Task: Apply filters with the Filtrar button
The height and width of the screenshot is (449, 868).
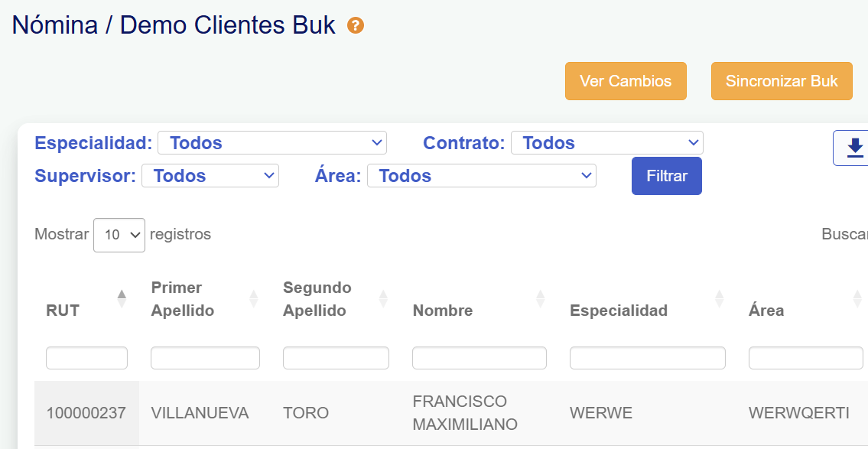Action: click(666, 176)
